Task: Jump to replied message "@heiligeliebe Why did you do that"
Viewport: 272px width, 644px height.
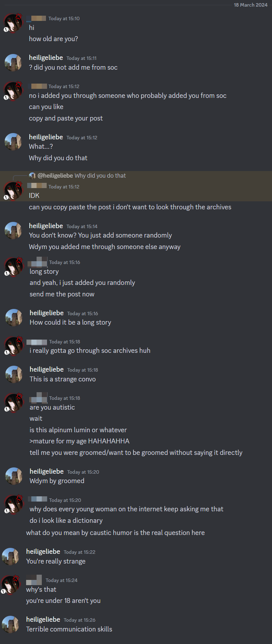Action: [81, 176]
